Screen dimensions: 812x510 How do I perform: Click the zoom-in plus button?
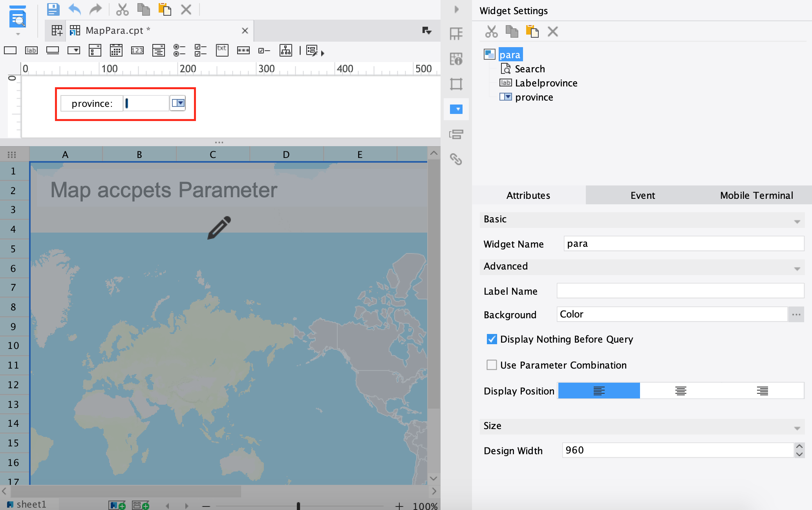click(399, 506)
